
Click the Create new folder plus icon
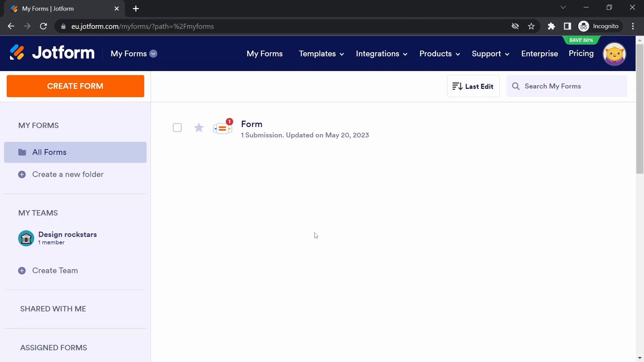coord(22,174)
